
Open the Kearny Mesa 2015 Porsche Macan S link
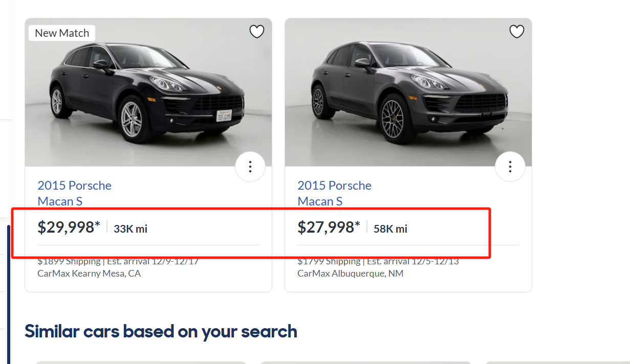coord(74,193)
